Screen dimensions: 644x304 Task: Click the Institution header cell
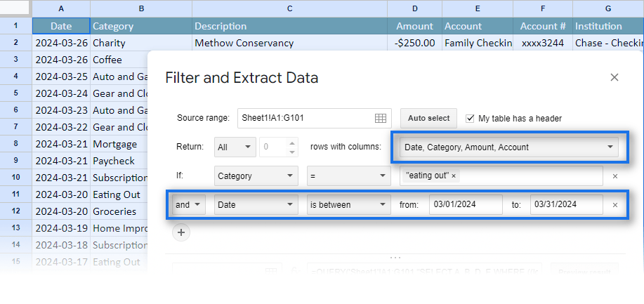(x=608, y=26)
